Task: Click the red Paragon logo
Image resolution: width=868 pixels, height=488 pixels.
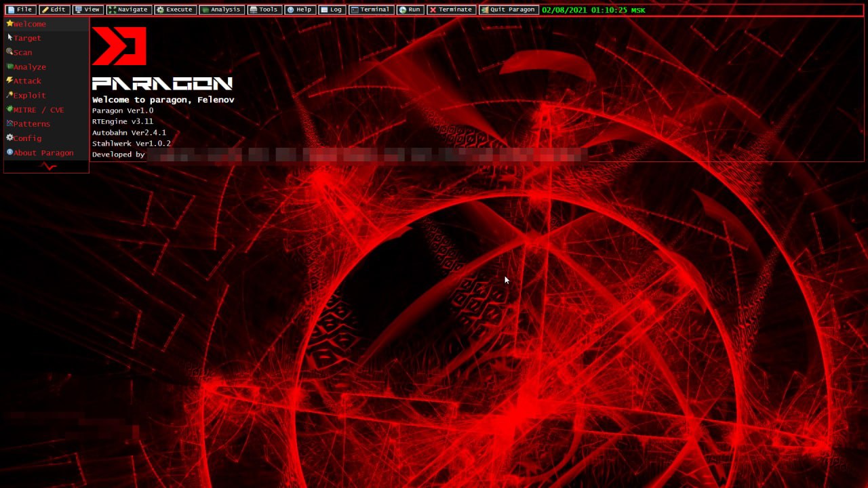Action: tap(119, 46)
